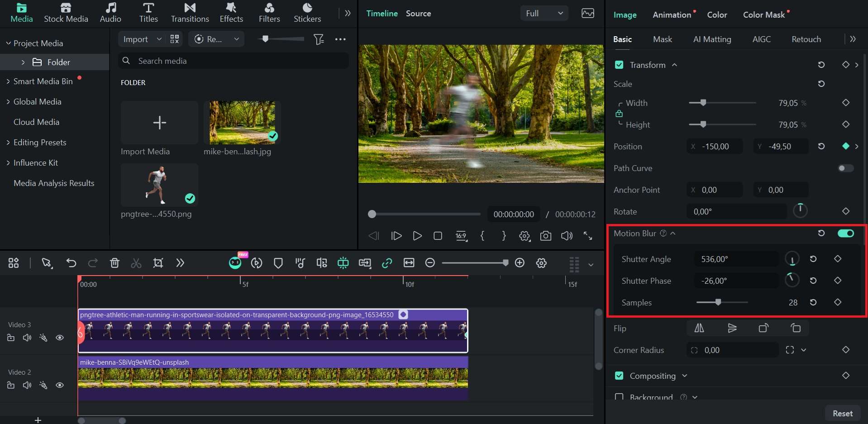Screen dimensions: 868x424
Task: Switch to the Color Mask tab
Action: pos(764,14)
